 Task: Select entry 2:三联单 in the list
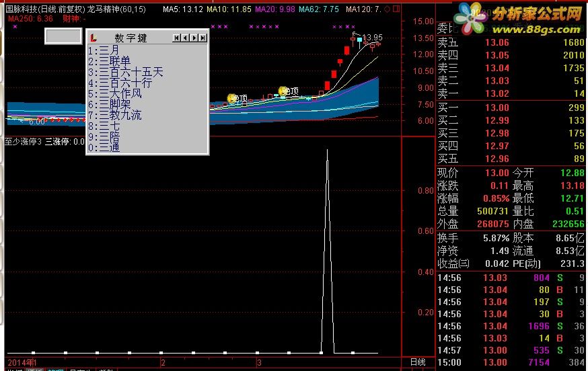tap(110, 61)
